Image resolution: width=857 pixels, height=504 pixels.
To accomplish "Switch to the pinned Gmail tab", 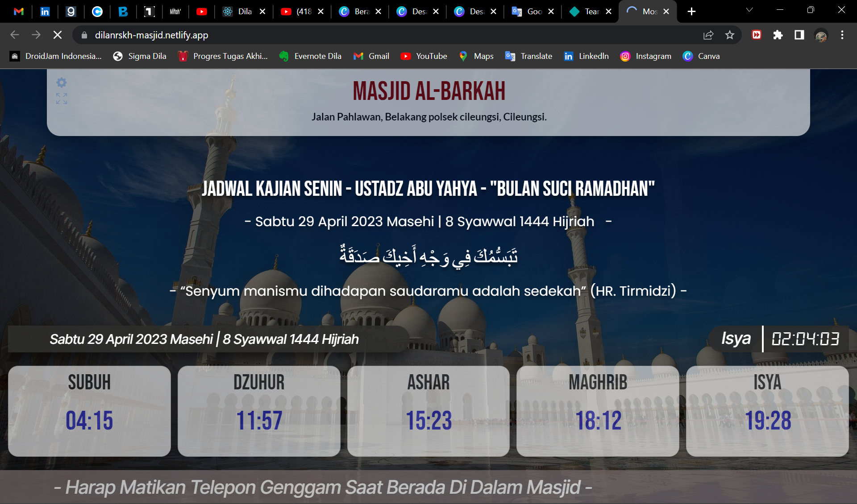I will [x=19, y=12].
